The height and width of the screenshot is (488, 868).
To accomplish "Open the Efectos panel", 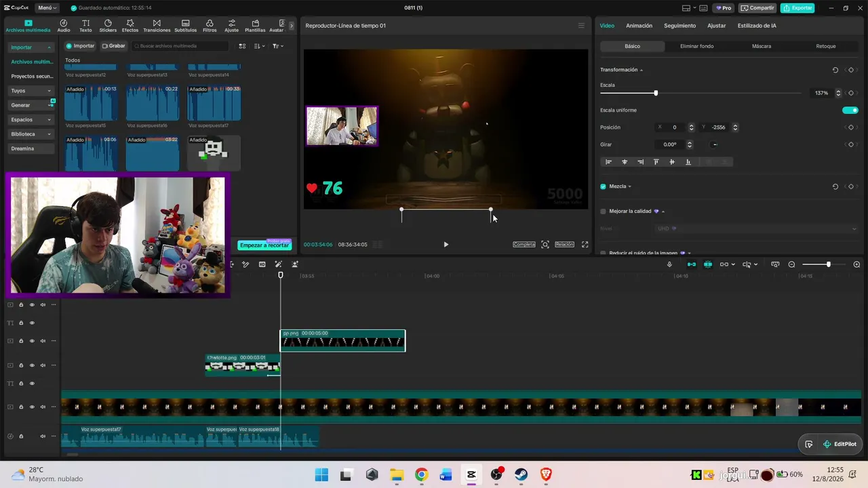I will [x=130, y=26].
